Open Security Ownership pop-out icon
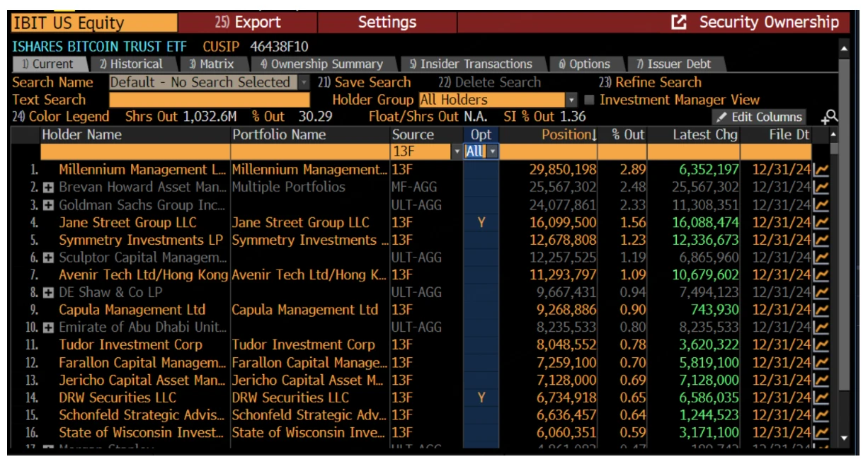This screenshot has height=464, width=868. tap(679, 23)
